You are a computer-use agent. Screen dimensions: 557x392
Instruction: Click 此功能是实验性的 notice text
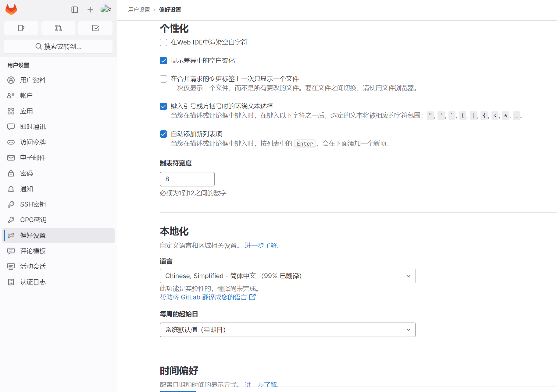[x=210, y=289]
